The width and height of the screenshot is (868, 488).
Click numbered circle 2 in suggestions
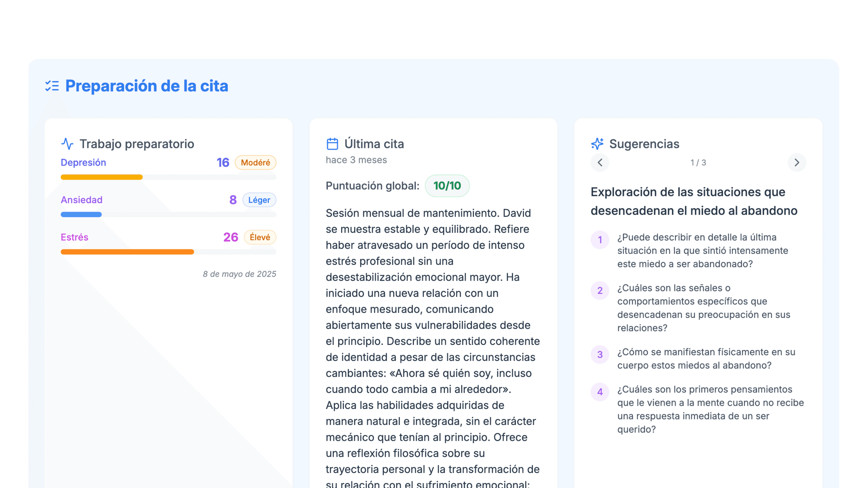(600, 291)
